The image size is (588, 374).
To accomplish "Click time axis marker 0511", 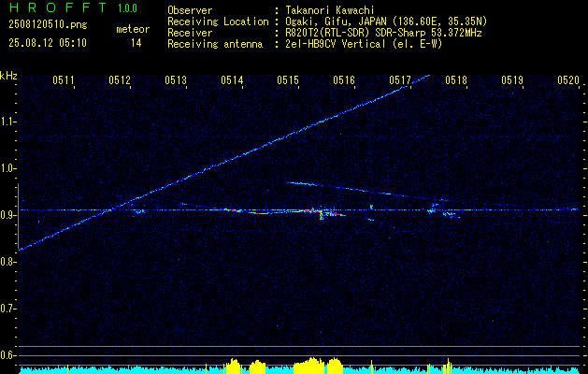I will 64,80.
